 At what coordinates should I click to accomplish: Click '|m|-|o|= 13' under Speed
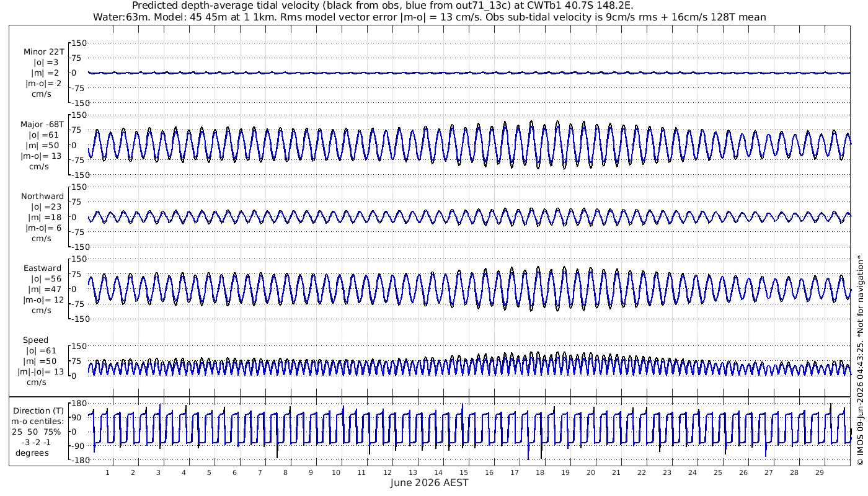coord(41,372)
